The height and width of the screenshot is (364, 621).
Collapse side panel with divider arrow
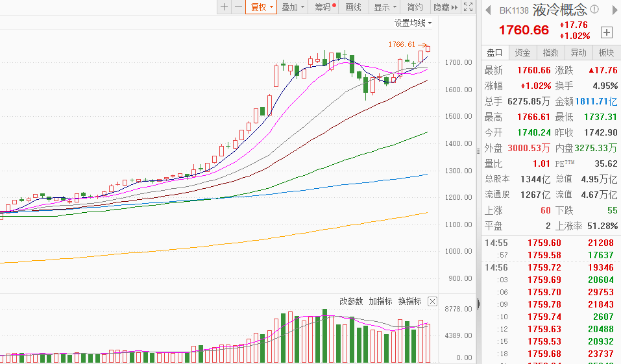pyautogui.click(x=478, y=304)
